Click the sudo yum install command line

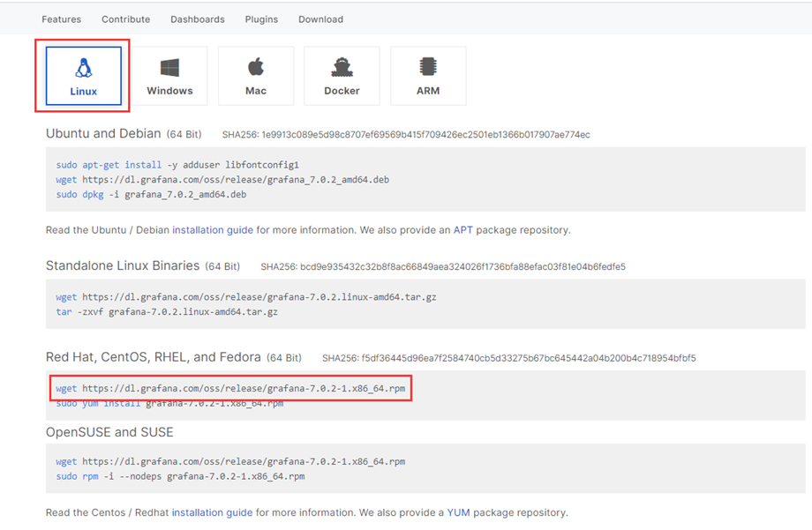pyautogui.click(x=169, y=403)
